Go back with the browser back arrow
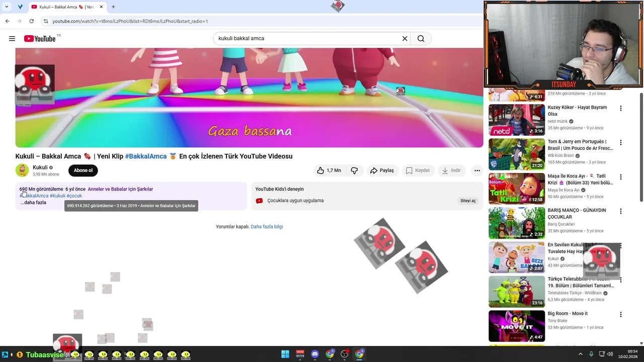The height and width of the screenshot is (362, 644). 7,21
